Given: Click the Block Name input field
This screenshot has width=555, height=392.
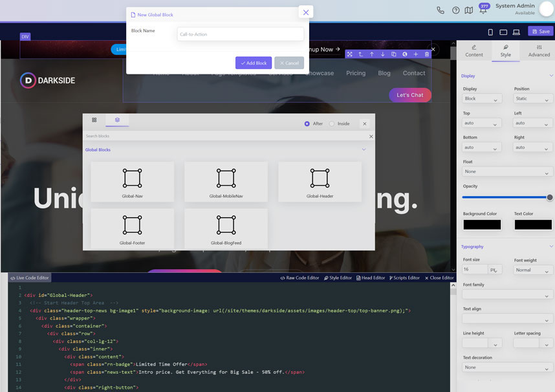Looking at the screenshot, I should [240, 33].
